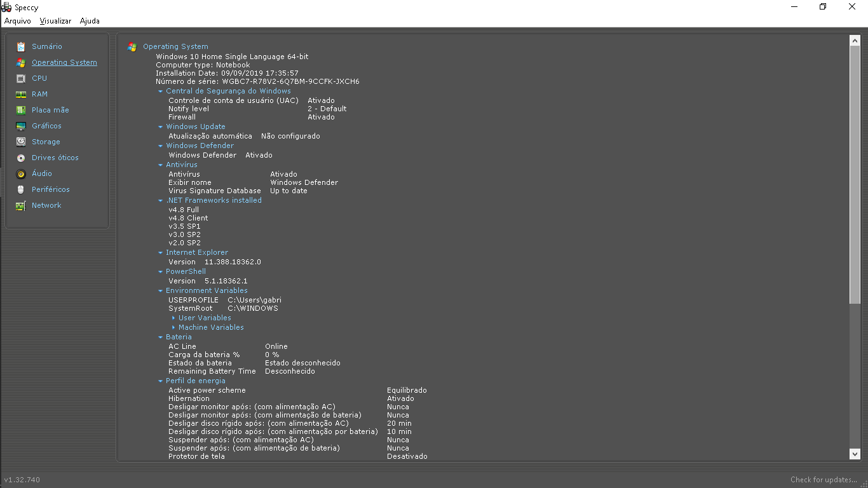Expand Machine Variables

173,327
